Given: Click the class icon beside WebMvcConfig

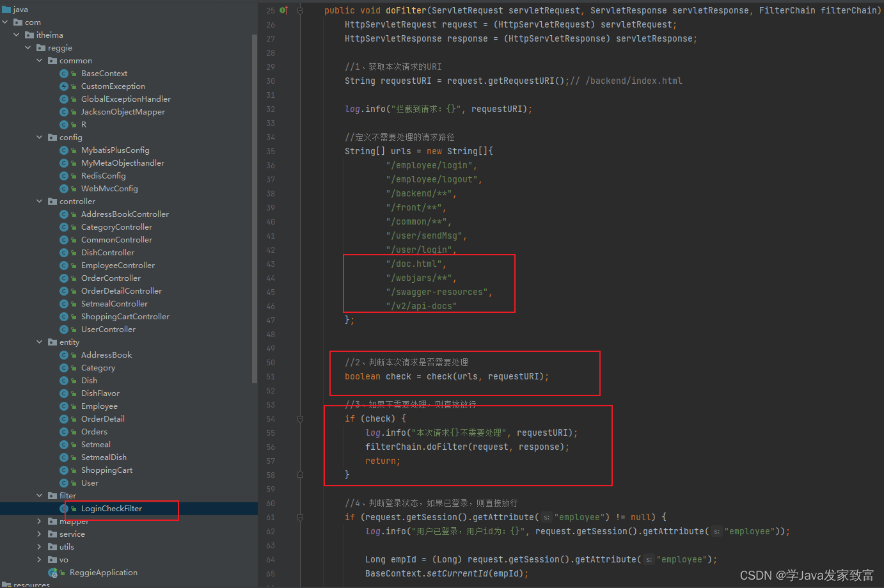Looking at the screenshot, I should coord(64,189).
